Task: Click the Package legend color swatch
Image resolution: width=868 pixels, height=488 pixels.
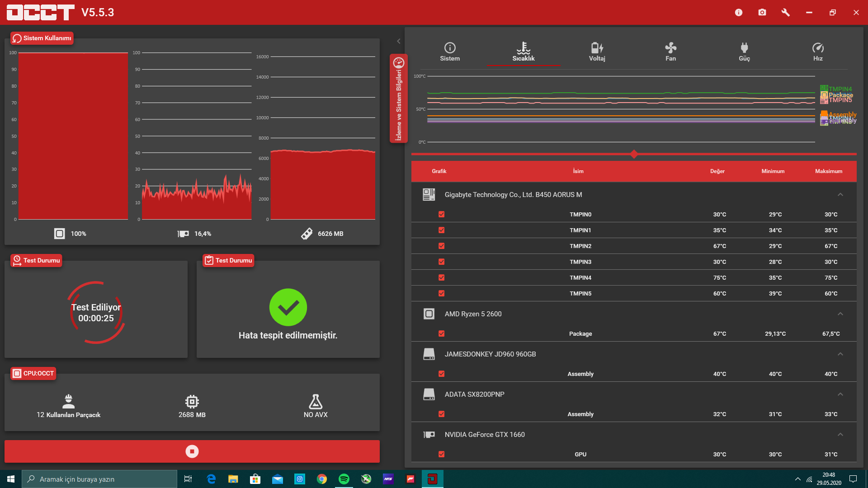Action: point(824,95)
